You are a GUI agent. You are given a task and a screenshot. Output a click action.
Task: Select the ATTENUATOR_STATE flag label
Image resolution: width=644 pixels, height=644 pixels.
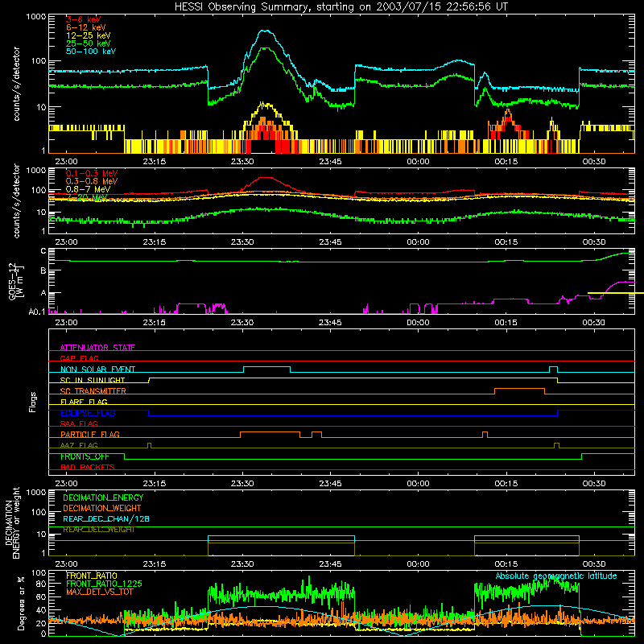tap(97, 348)
